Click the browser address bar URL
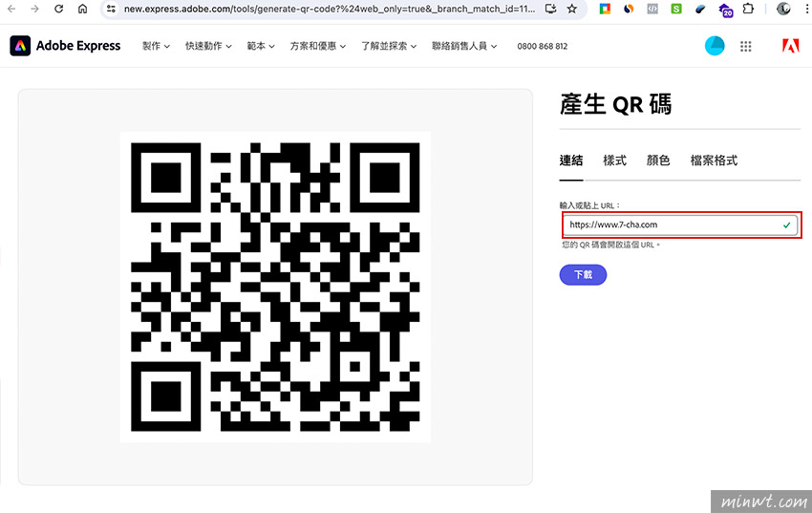Viewport: 812px width, 513px height. [x=330, y=9]
